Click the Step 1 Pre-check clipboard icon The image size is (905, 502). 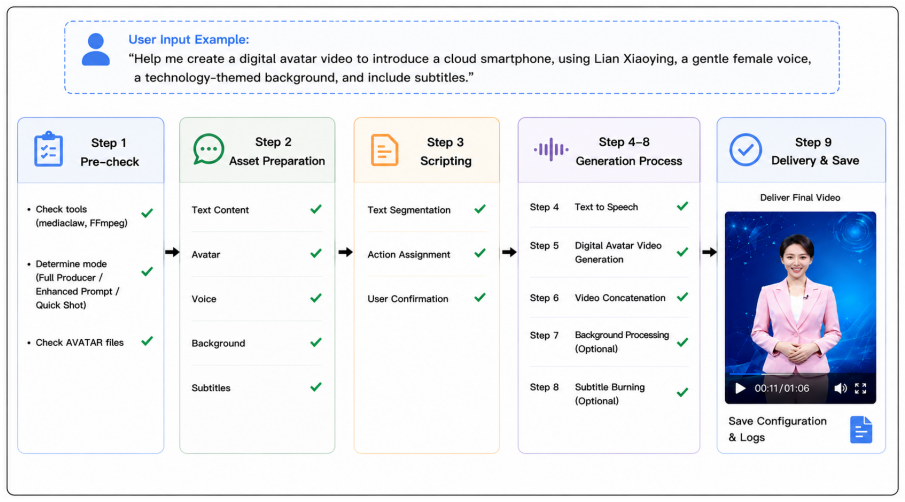[x=48, y=149]
